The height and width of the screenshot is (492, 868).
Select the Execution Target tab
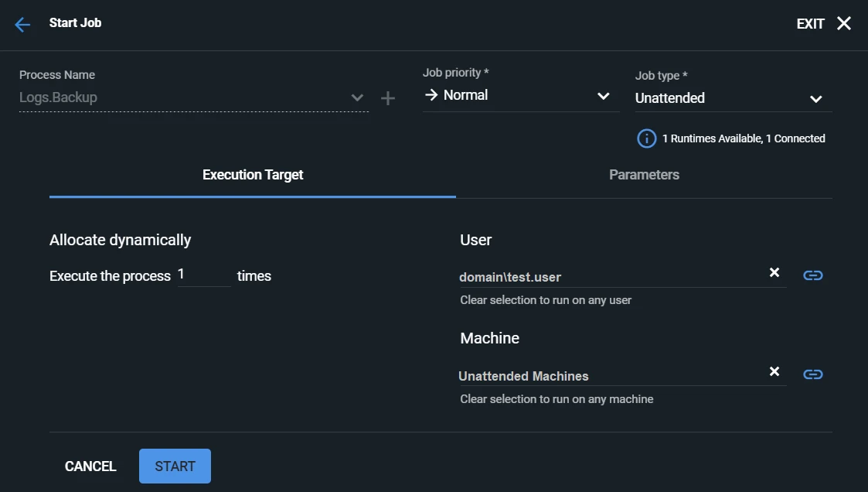click(x=253, y=175)
